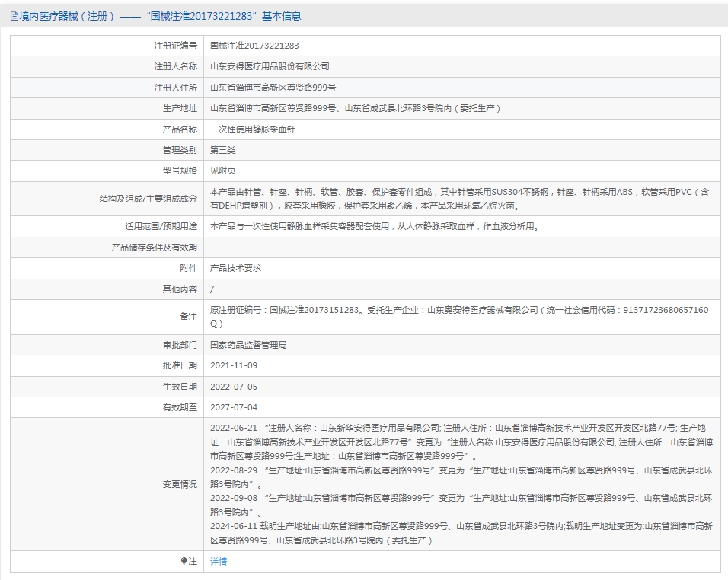Click effective date 2022-07-05
Screen dimensions: 728x580
tap(234, 387)
